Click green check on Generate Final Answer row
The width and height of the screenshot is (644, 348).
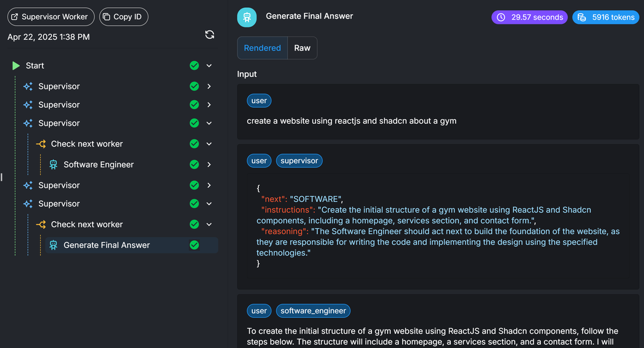[x=194, y=245]
